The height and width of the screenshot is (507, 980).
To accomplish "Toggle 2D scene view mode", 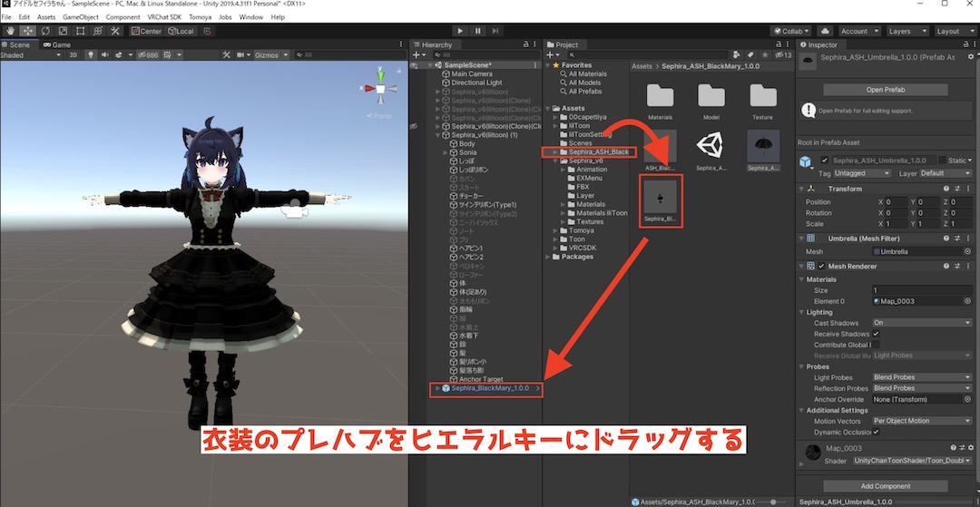I will tap(73, 55).
